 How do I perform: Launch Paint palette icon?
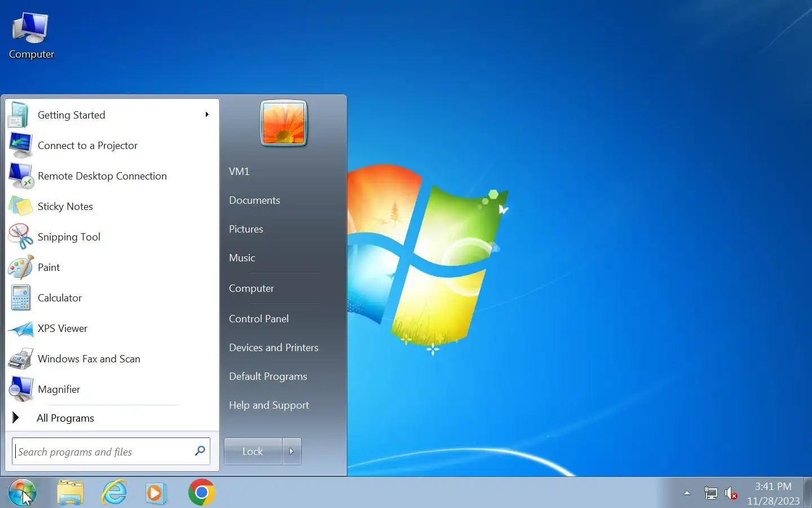click(x=20, y=268)
